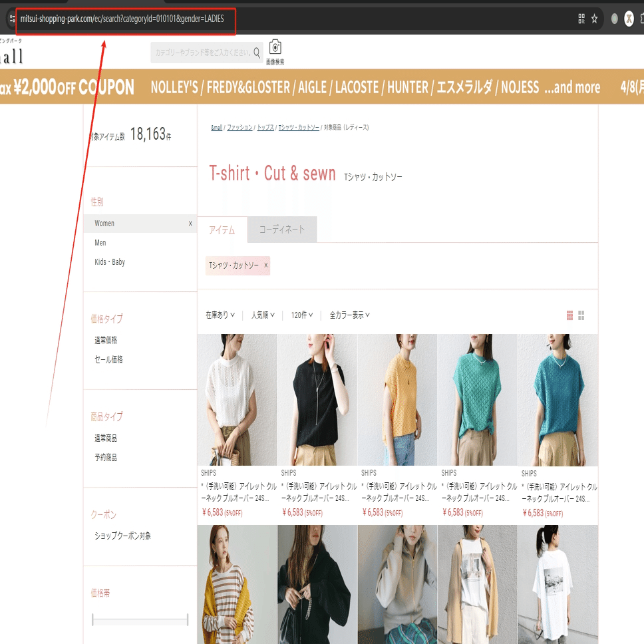This screenshot has width=644, height=644.
Task: Switch to the large grid view icon
Action: [581, 315]
